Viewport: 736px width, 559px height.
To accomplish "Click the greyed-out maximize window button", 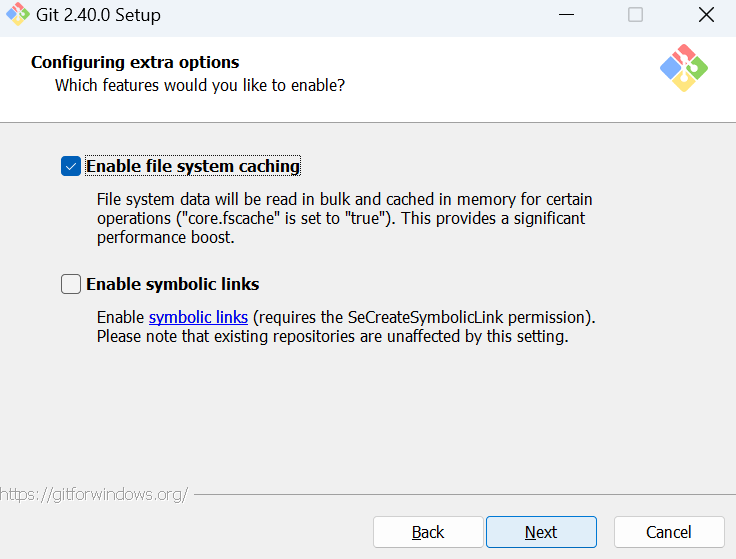I will 636,15.
